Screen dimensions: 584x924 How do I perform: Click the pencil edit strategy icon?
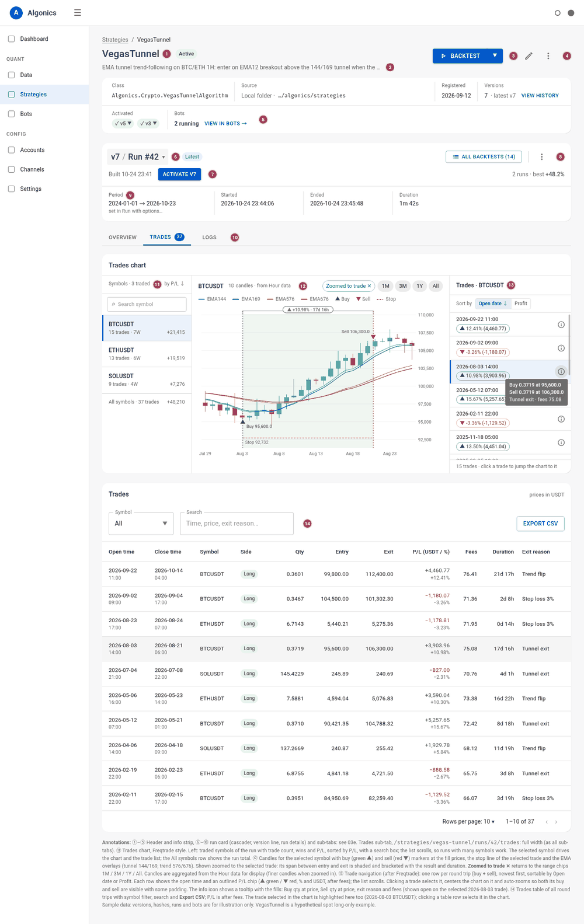pyautogui.click(x=529, y=56)
